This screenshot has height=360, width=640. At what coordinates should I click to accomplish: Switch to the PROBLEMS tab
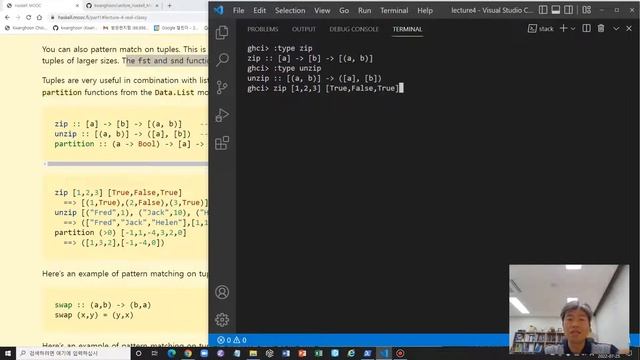coord(262,29)
